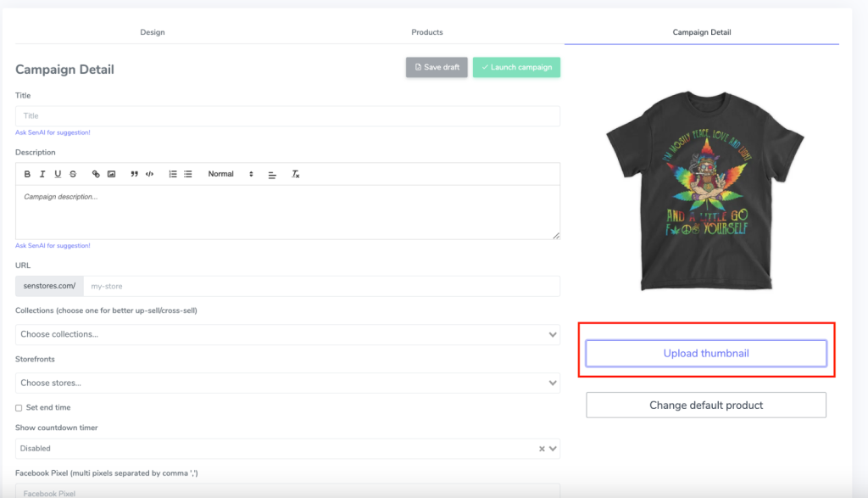868x498 pixels.
Task: Insert an image into the description
Action: pyautogui.click(x=111, y=174)
